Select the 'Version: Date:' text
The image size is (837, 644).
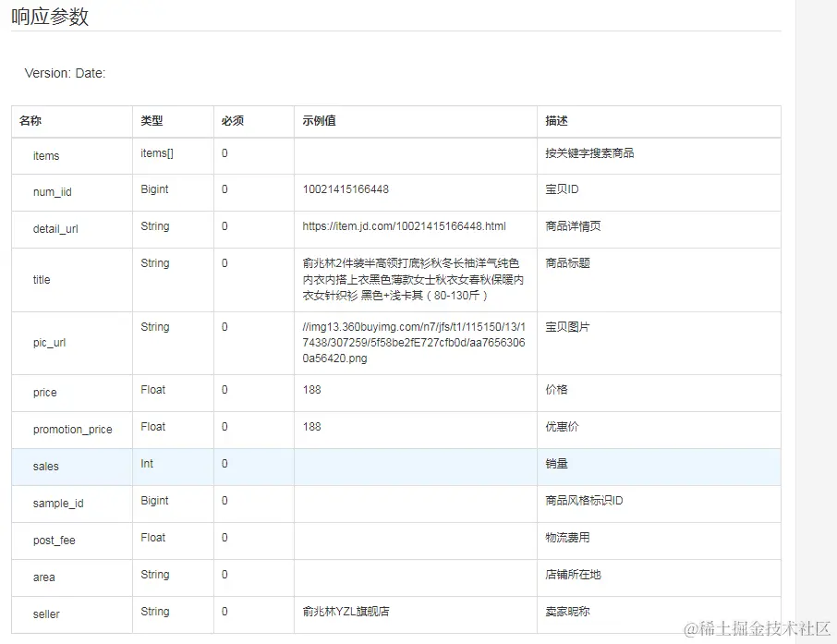[65, 73]
